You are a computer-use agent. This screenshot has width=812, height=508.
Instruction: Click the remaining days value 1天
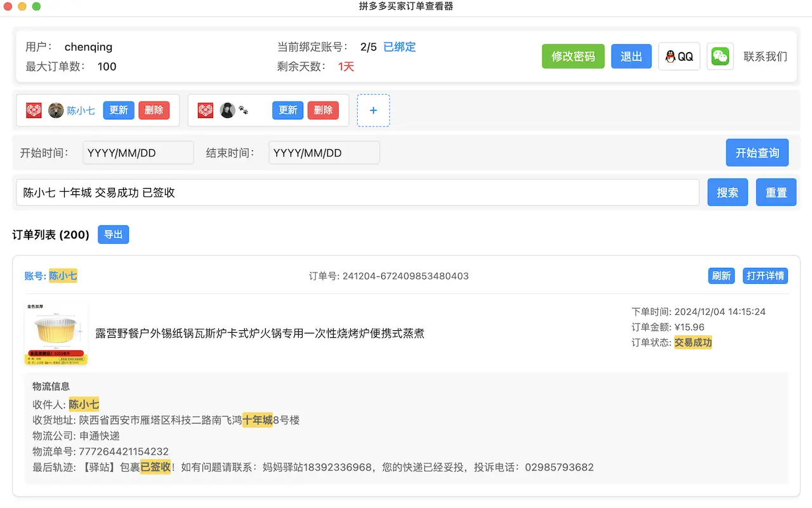[346, 66]
